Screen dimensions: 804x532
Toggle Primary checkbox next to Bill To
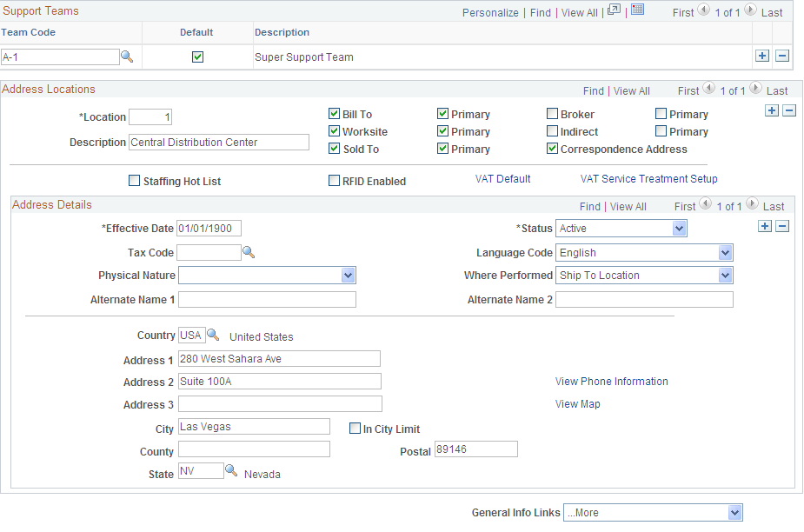pos(443,113)
